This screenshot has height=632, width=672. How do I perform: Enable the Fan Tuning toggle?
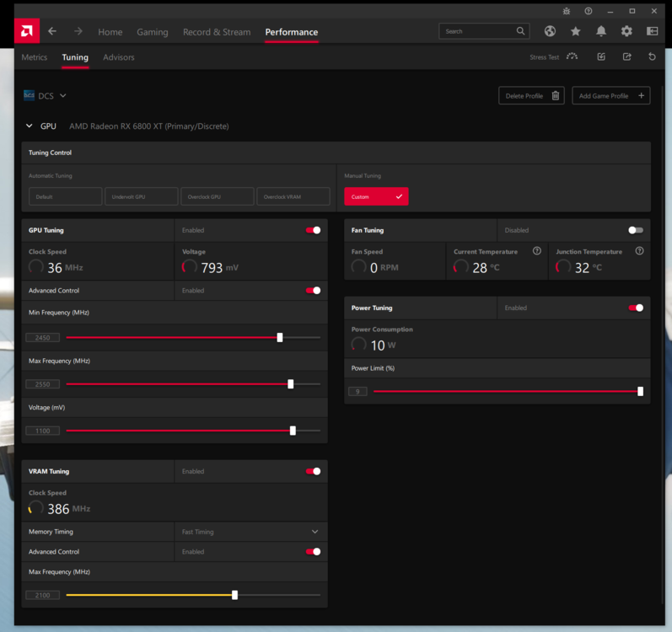[x=635, y=230]
